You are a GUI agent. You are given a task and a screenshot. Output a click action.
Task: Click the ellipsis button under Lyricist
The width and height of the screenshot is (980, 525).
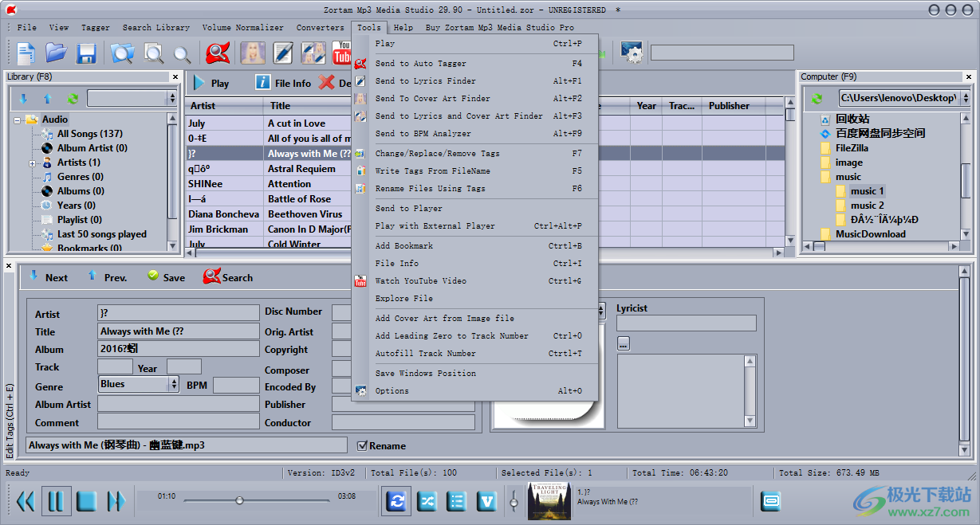click(x=624, y=343)
